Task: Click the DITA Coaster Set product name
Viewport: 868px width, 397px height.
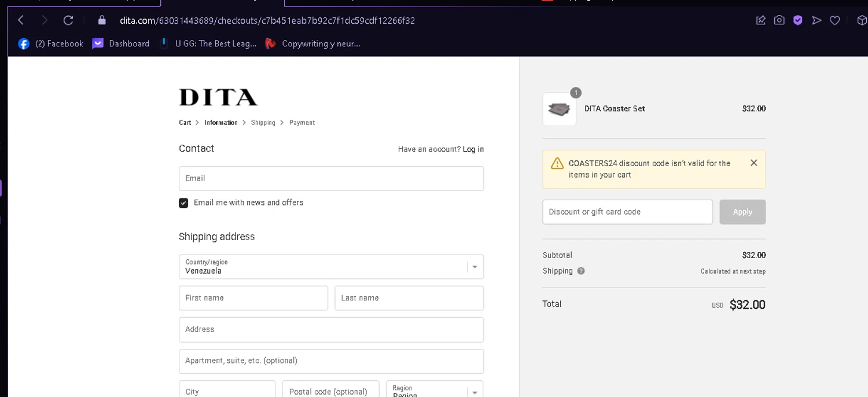Action: tap(615, 109)
